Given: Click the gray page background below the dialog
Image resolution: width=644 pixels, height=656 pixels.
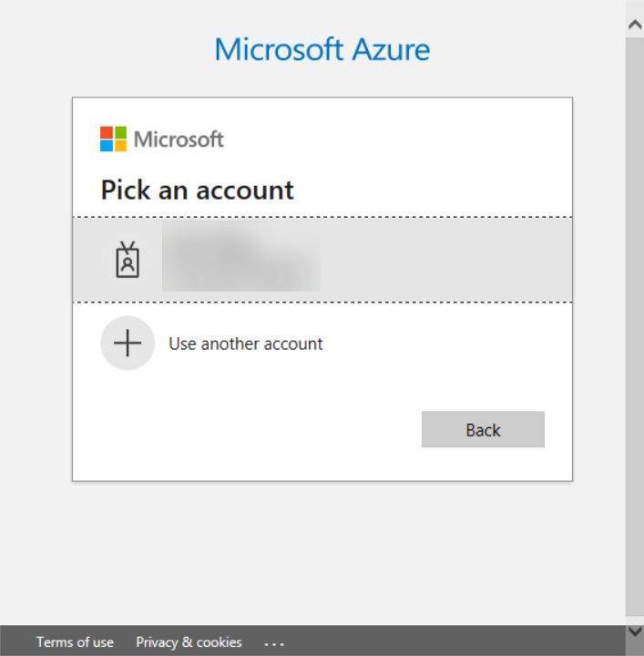Looking at the screenshot, I should tap(322, 547).
